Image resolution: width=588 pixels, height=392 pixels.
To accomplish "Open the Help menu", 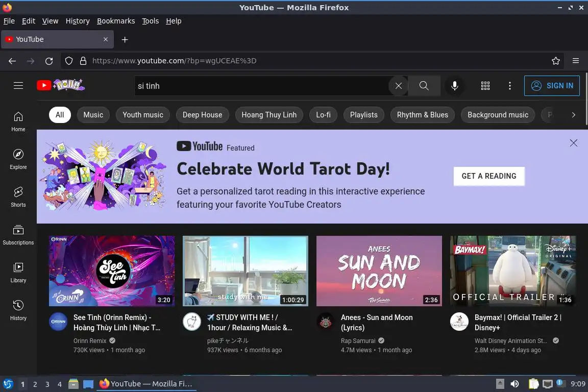I will [x=174, y=21].
